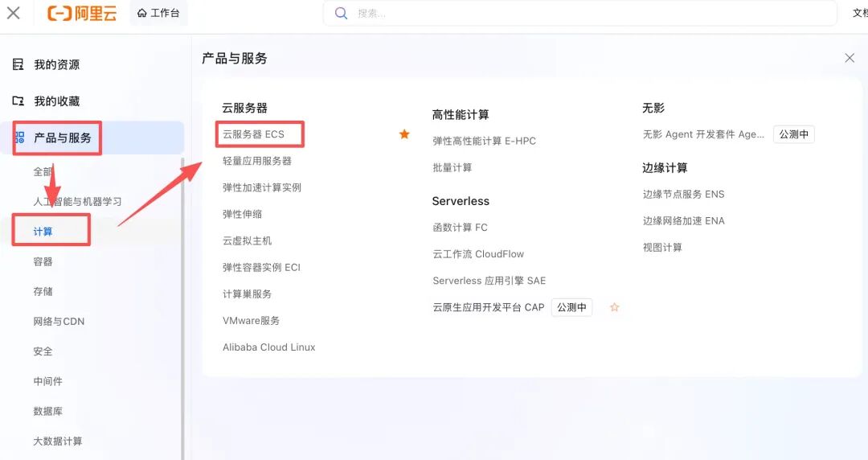868x460 pixels.
Task: Click the magnifier icon in the search bar
Action: [x=341, y=14]
